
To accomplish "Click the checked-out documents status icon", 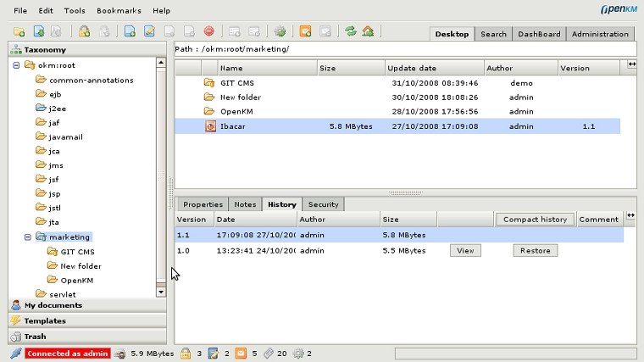I will coord(214,354).
